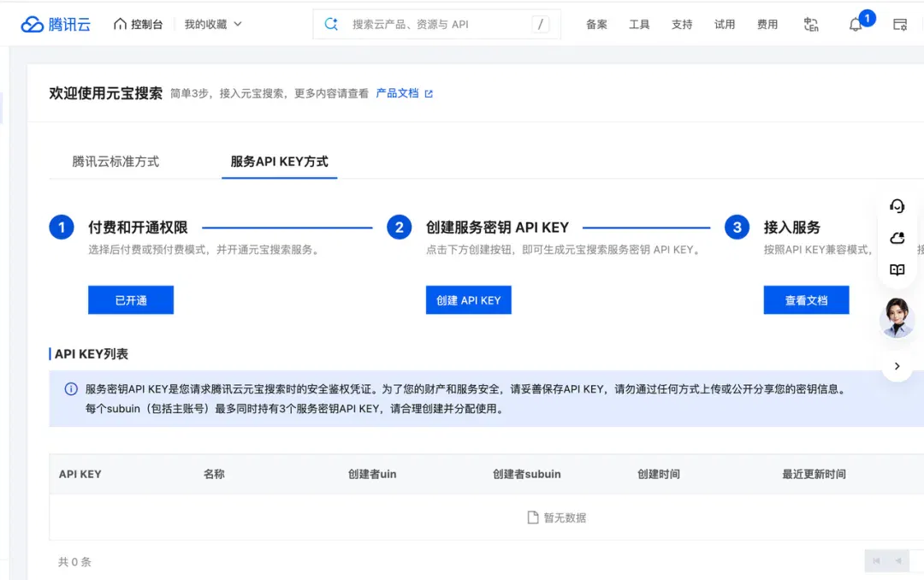
Task: Open notifications bell icon
Action: coord(855,25)
